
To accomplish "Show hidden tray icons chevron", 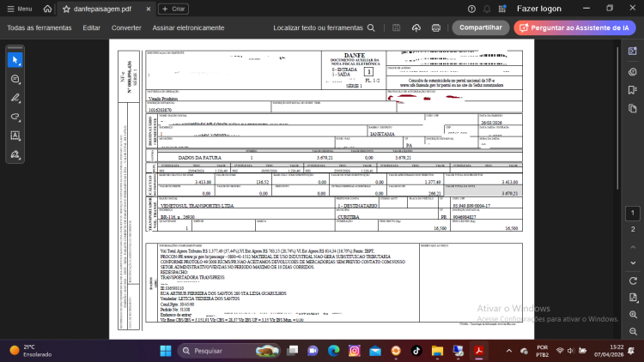I will pos(509,351).
